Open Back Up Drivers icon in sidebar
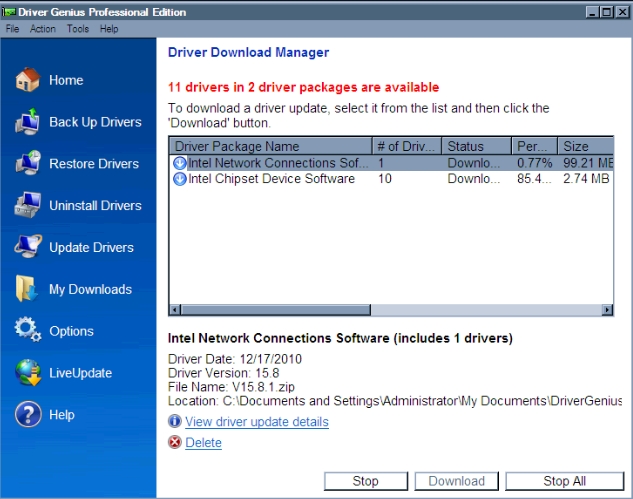 27,122
